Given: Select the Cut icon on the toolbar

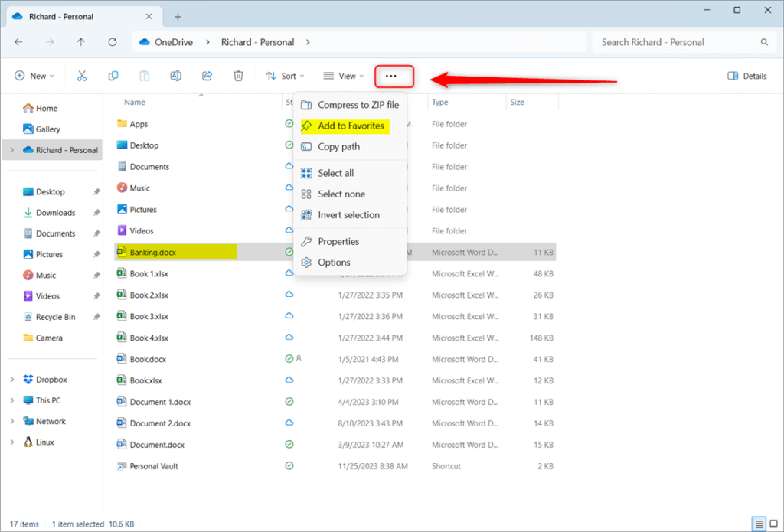Looking at the screenshot, I should tap(82, 76).
